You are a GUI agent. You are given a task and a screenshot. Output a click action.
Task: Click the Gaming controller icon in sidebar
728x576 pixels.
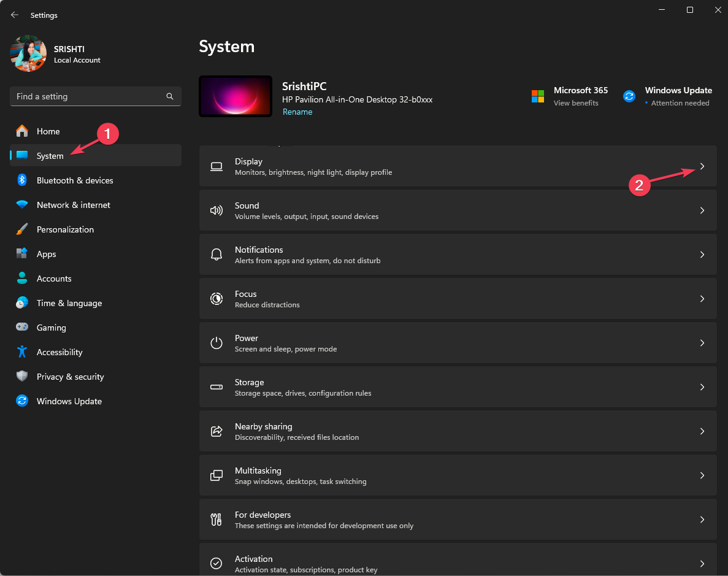point(22,328)
